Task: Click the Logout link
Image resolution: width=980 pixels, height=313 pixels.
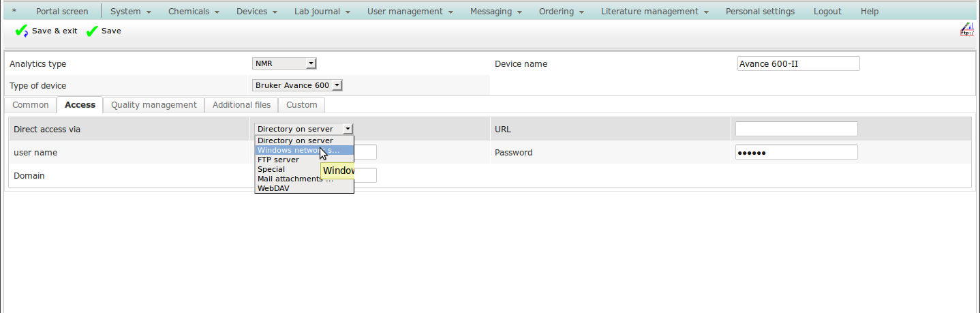Action: (827, 12)
